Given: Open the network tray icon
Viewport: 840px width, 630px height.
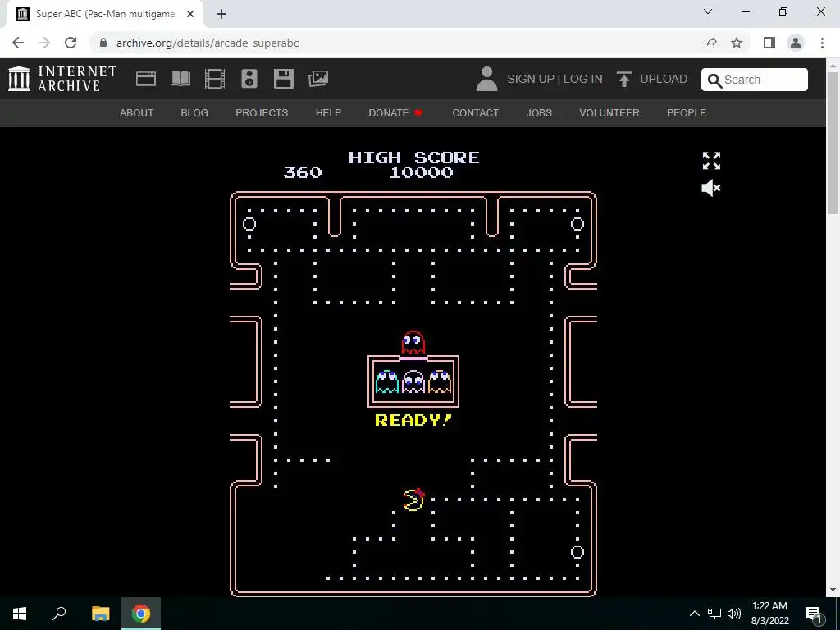Looking at the screenshot, I should click(x=714, y=614).
